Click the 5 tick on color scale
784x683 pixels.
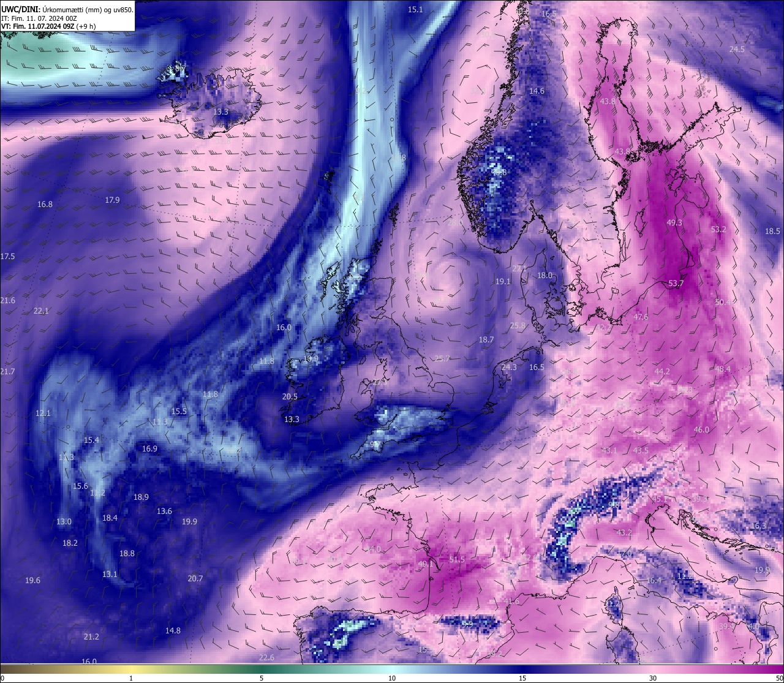262,678
